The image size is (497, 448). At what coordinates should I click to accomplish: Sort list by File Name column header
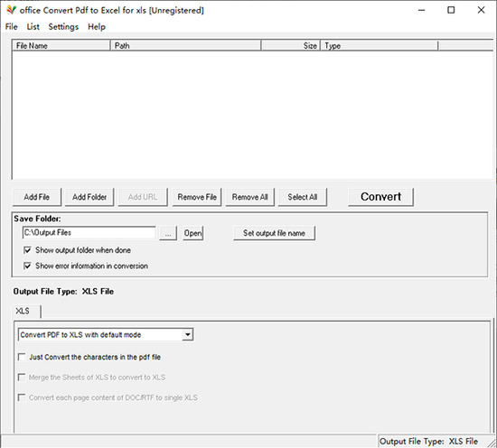[61, 46]
